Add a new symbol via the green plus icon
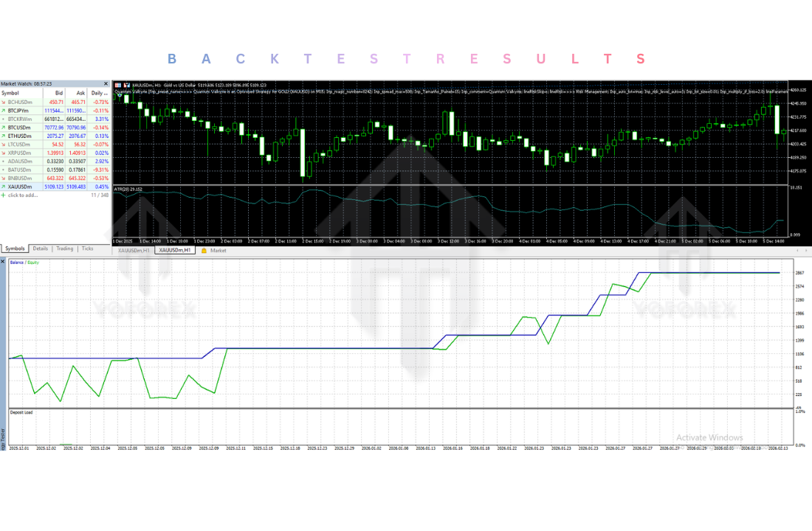 (x=4, y=194)
